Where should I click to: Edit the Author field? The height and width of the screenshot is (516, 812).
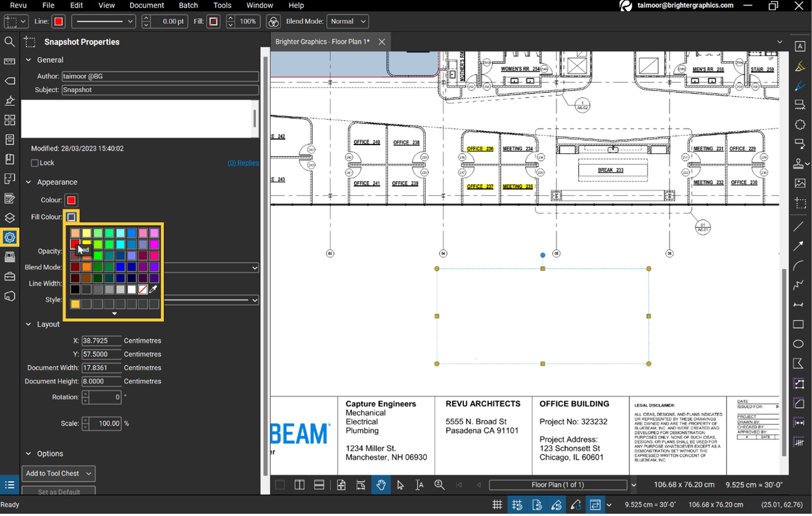160,77
